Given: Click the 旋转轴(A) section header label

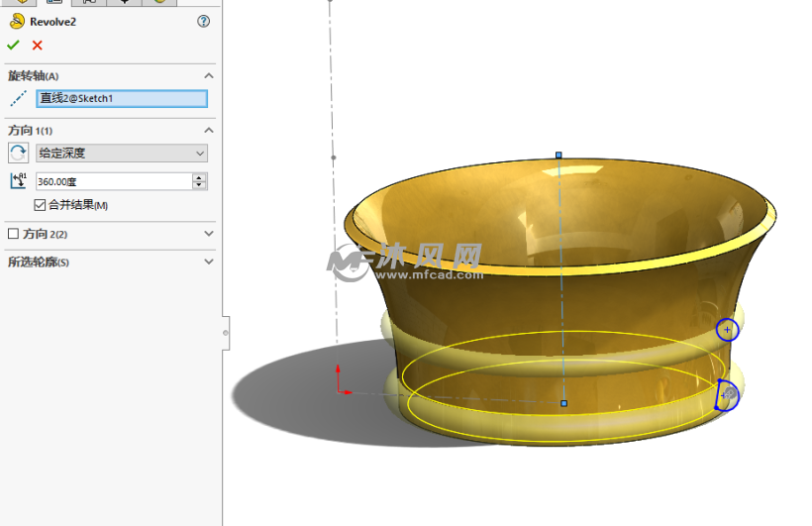Looking at the screenshot, I should click(33, 76).
